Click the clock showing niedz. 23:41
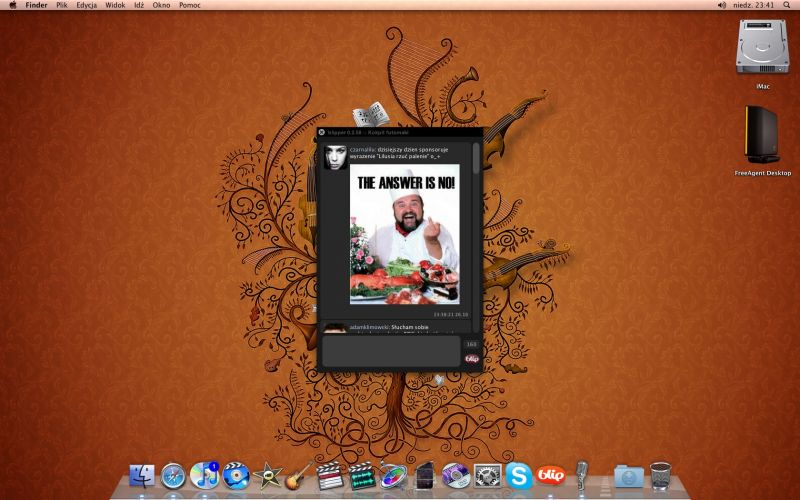This screenshot has height=500, width=800. tap(753, 5)
